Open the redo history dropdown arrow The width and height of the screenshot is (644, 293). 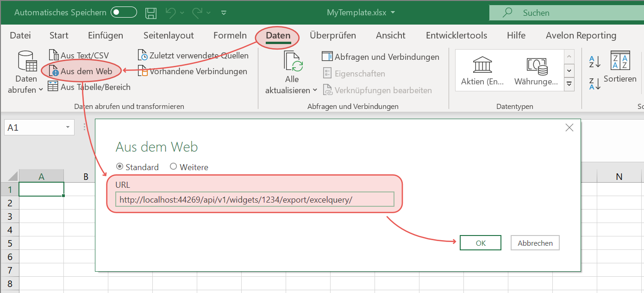pyautogui.click(x=208, y=13)
